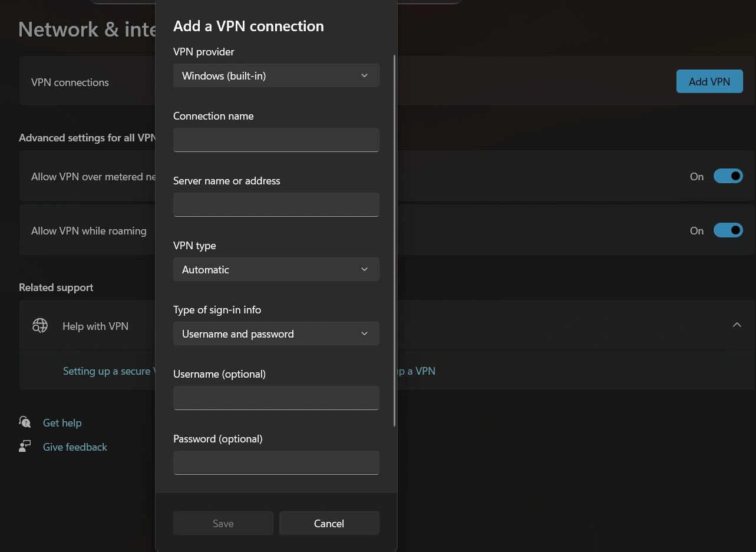Open the Give feedback link
The image size is (756, 552).
pyautogui.click(x=75, y=447)
